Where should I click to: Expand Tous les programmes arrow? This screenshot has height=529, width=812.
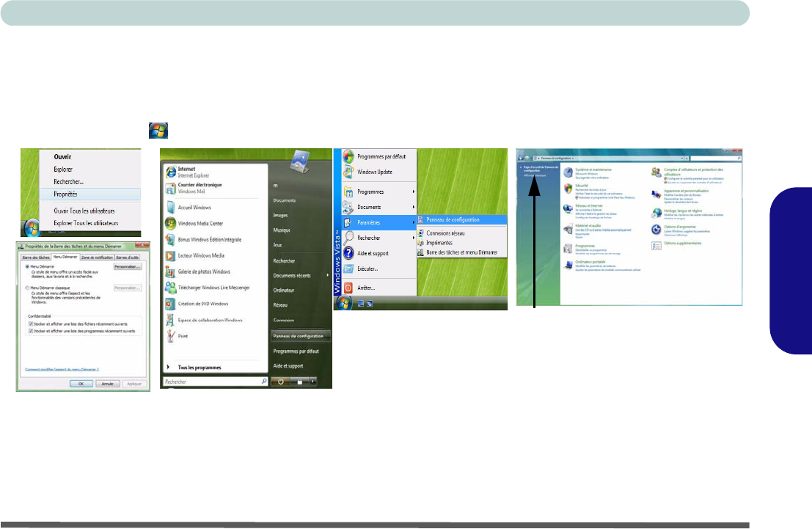168,368
